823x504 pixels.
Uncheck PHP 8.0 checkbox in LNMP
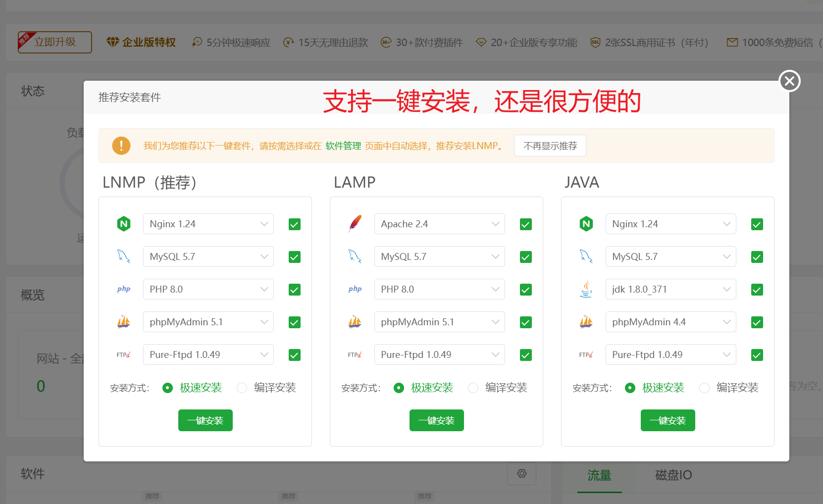(295, 290)
